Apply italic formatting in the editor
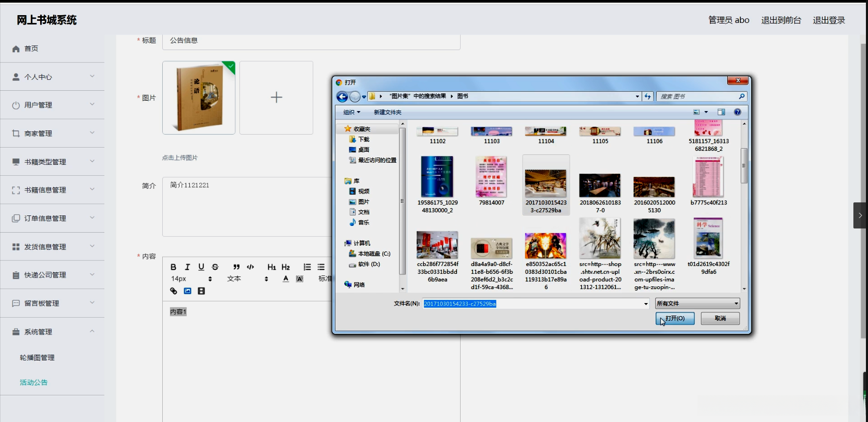The height and width of the screenshot is (422, 868). tap(187, 267)
